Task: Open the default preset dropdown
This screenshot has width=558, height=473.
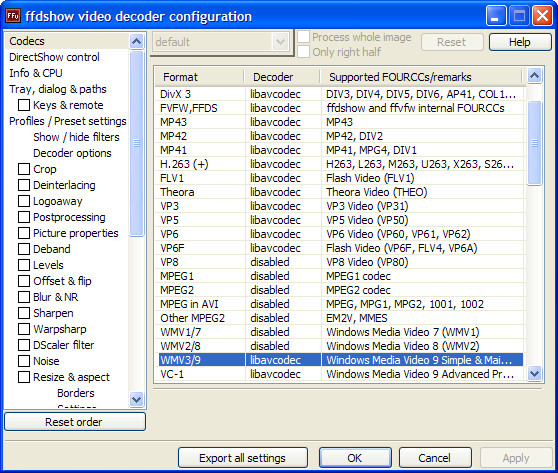Action: click(280, 42)
